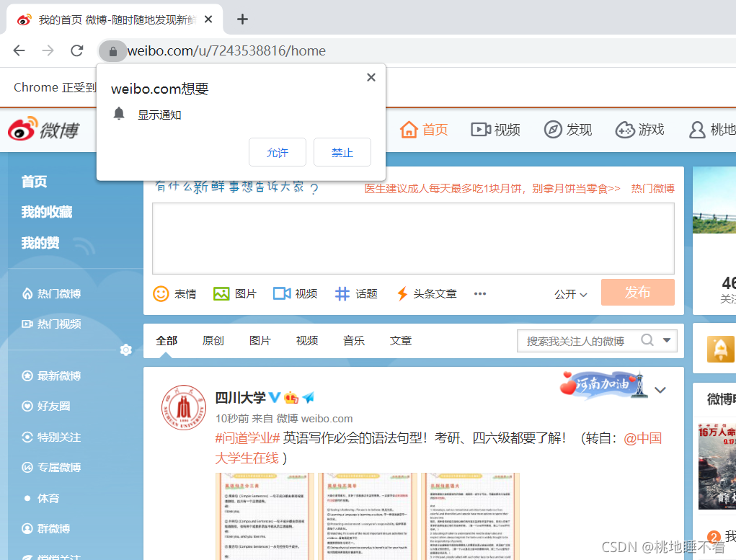Screen dimensions: 736x560
Task: Click into the post composition text box
Action: pos(413,239)
